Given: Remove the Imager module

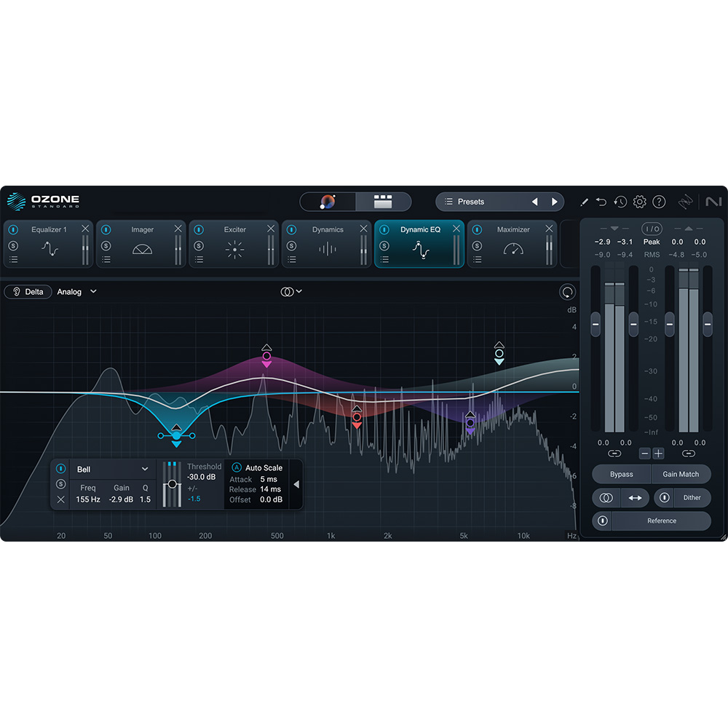Looking at the screenshot, I should [178, 229].
